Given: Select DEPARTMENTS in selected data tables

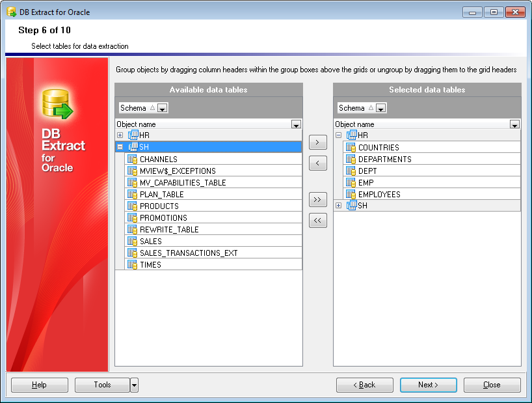Looking at the screenshot, I should 432,159.
